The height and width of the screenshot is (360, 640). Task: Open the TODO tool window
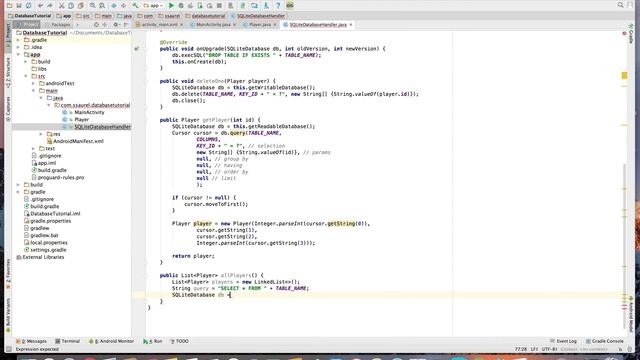tap(179, 341)
